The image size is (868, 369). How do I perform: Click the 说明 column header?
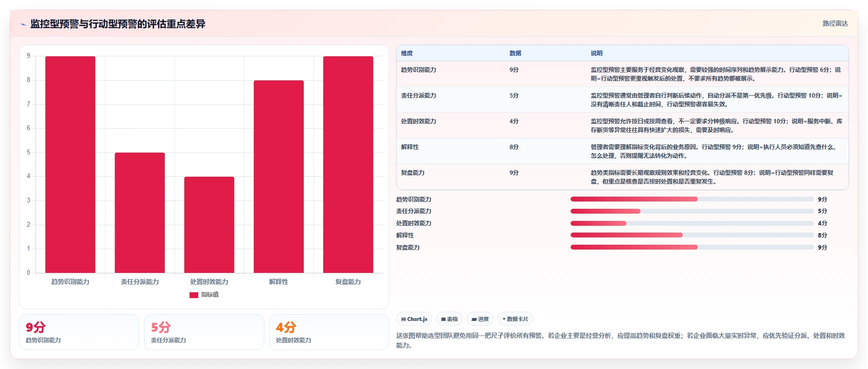(597, 53)
